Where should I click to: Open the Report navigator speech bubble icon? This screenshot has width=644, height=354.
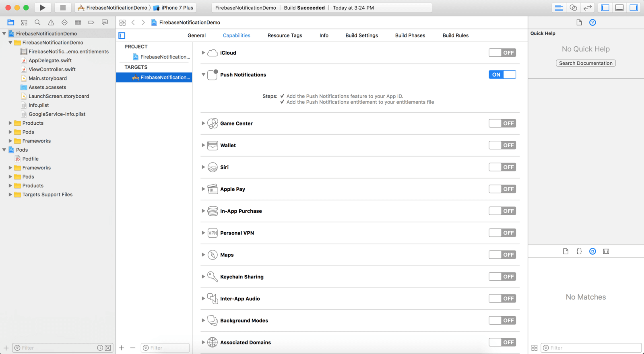105,23
